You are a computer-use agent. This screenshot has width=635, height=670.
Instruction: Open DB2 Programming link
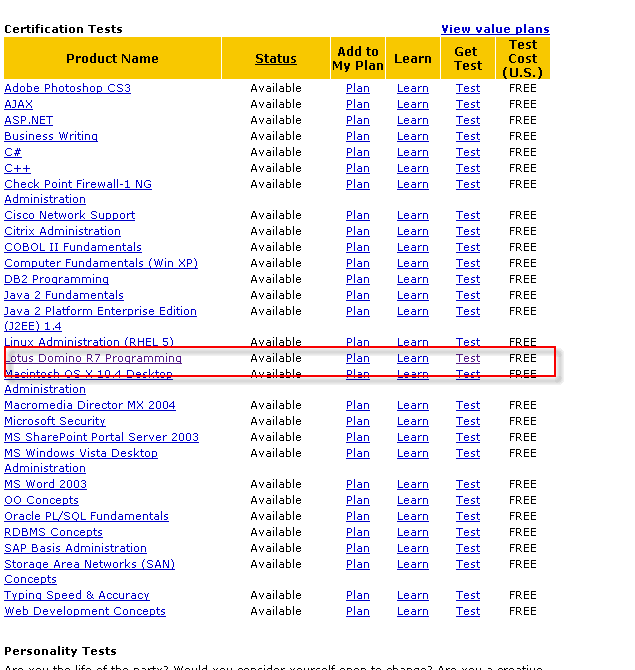click(x=56, y=279)
